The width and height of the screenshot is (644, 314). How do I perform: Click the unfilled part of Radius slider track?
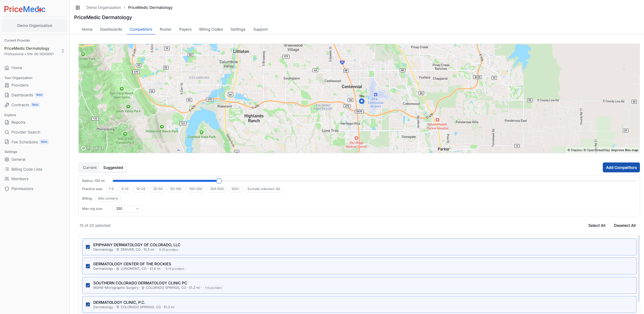429,181
